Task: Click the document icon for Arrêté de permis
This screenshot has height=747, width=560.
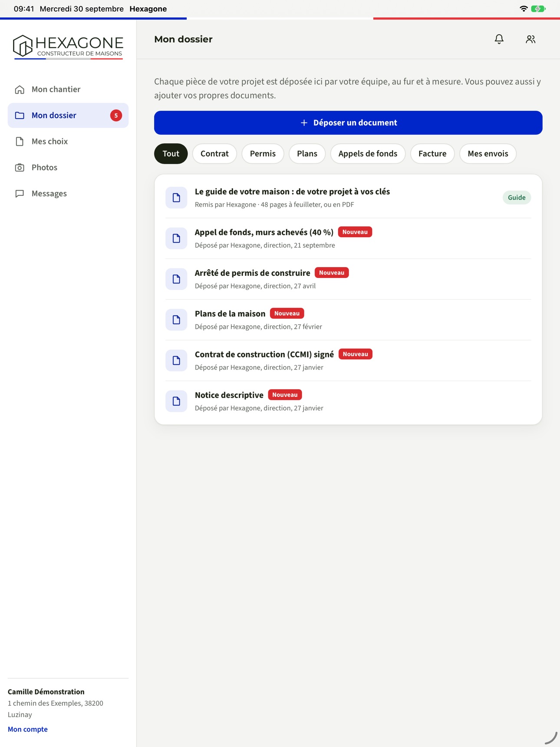Action: pos(176,279)
